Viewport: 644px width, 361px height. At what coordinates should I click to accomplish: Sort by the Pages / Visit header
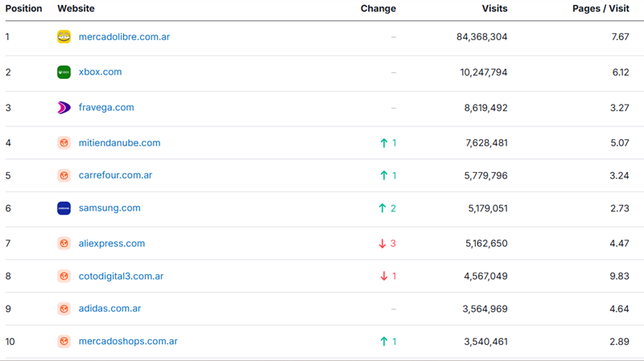pos(601,9)
